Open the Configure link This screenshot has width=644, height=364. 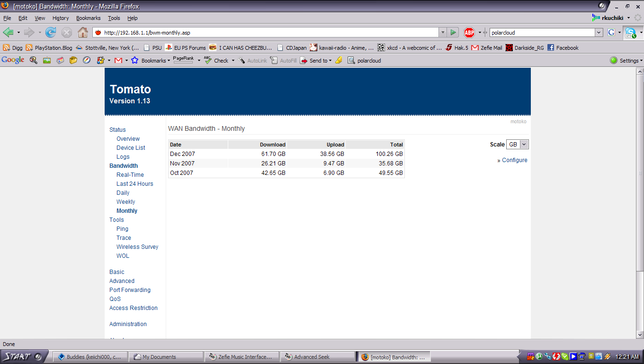pyautogui.click(x=514, y=160)
